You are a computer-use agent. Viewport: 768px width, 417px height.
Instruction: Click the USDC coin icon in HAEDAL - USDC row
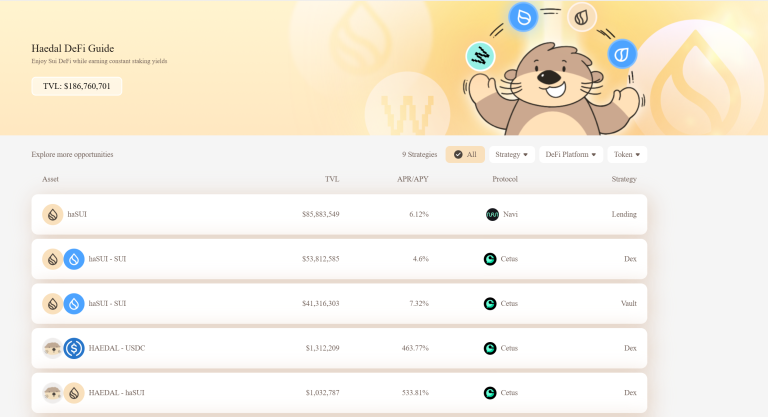pyautogui.click(x=74, y=348)
